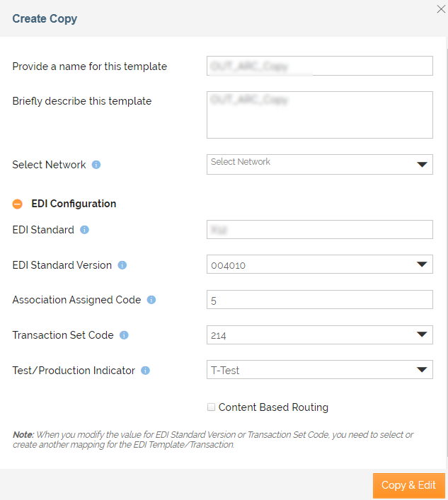Collapse the EDI Configuration section

pyautogui.click(x=18, y=204)
